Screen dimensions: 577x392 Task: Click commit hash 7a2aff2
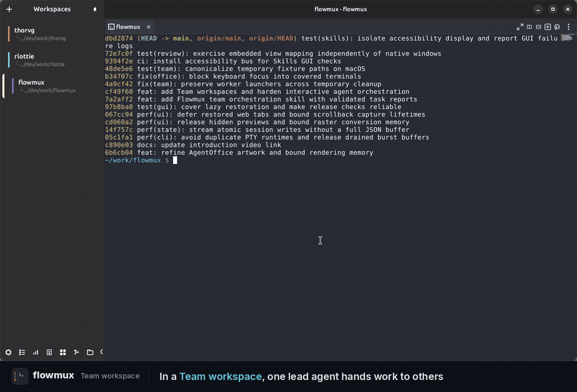(119, 100)
